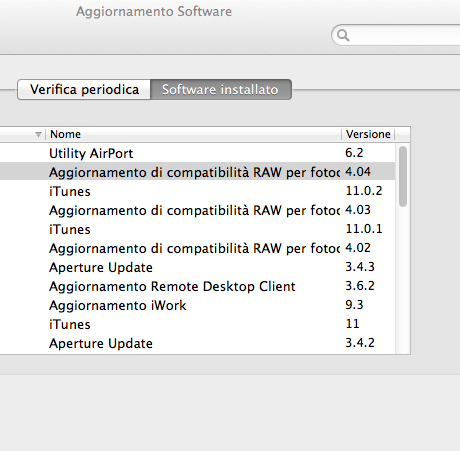
Task: Select the iTunes 11.0.1 row
Action: tap(198, 229)
